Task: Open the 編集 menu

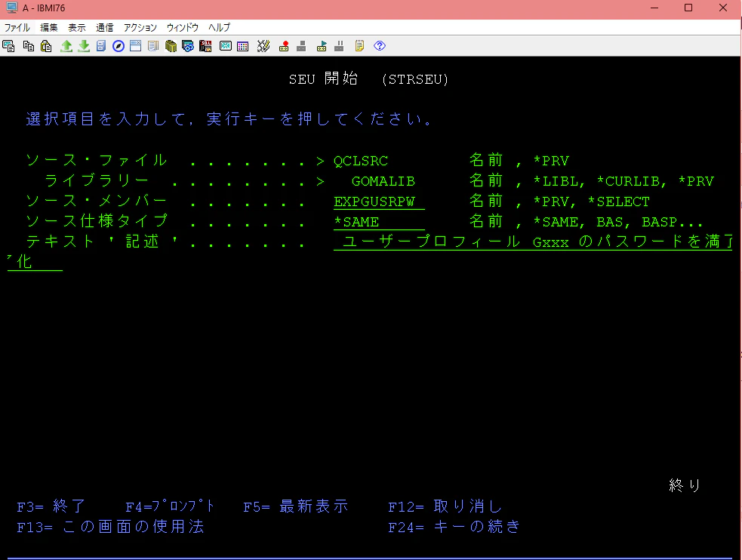Action: pyautogui.click(x=49, y=27)
